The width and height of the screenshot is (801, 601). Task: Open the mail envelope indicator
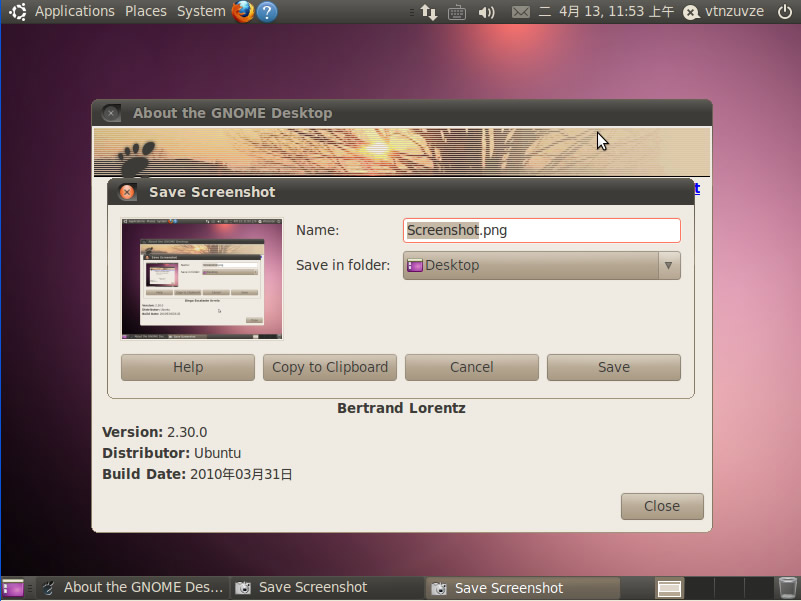(x=521, y=12)
